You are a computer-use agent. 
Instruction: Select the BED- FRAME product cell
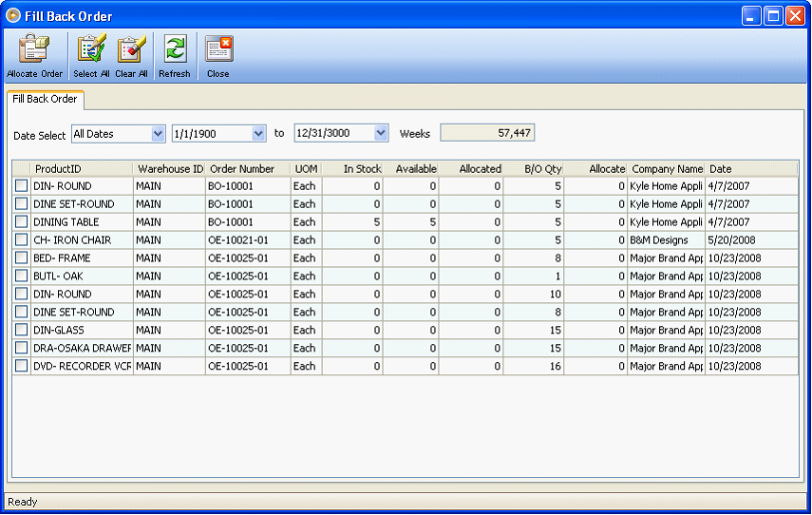82,258
